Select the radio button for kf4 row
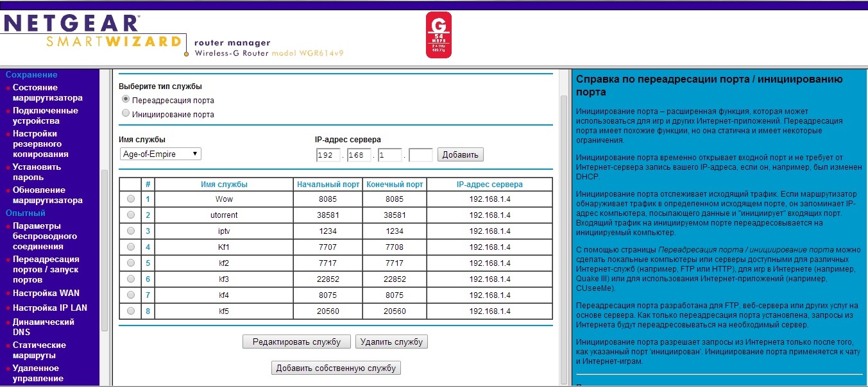Viewport: 868px width, 387px height. point(131,295)
